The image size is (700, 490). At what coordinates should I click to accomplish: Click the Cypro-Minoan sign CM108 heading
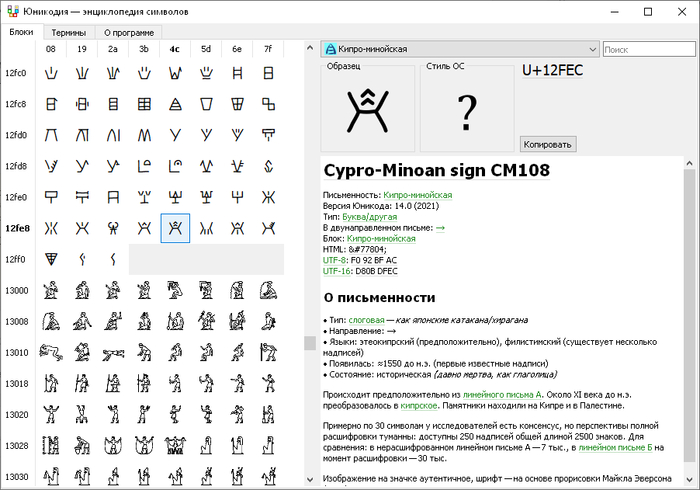[437, 170]
